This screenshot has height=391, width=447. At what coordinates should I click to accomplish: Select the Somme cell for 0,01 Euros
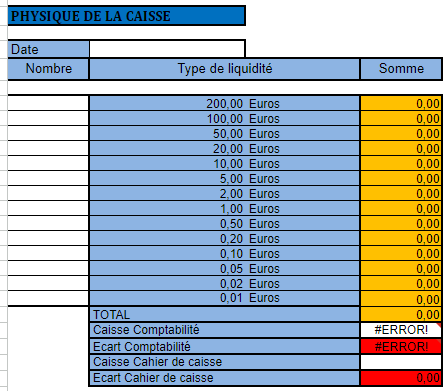point(401,299)
